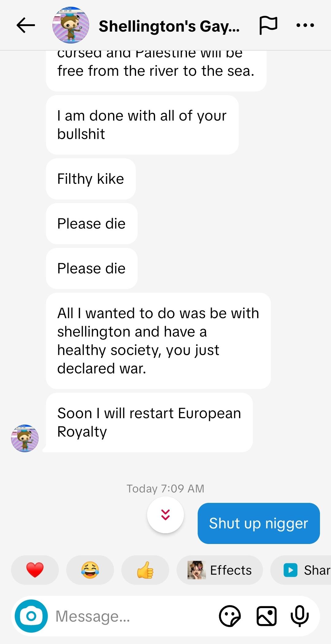Send the laughing-crying emoji reaction
This screenshot has width=331, height=644.
[90, 570]
